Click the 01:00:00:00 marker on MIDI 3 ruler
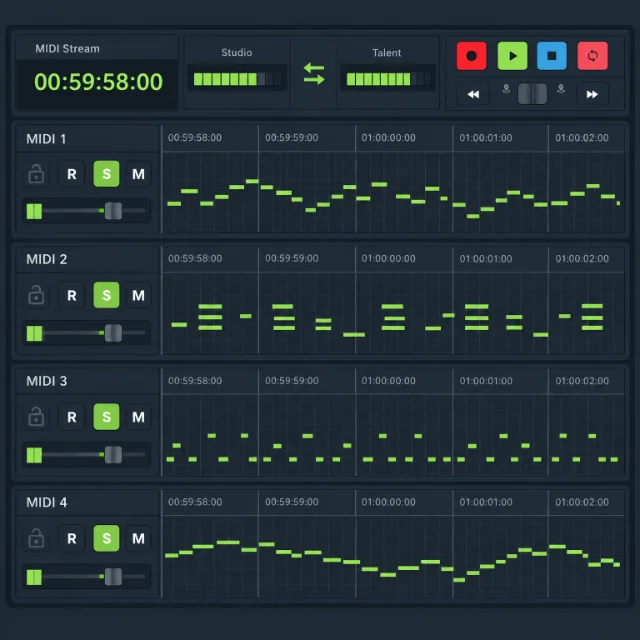The image size is (640, 640). click(388, 380)
